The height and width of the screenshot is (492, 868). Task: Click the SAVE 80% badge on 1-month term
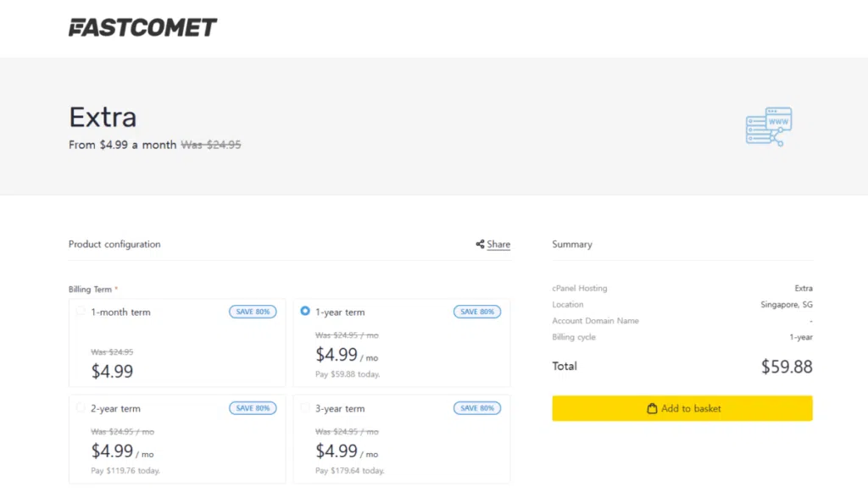click(x=253, y=312)
